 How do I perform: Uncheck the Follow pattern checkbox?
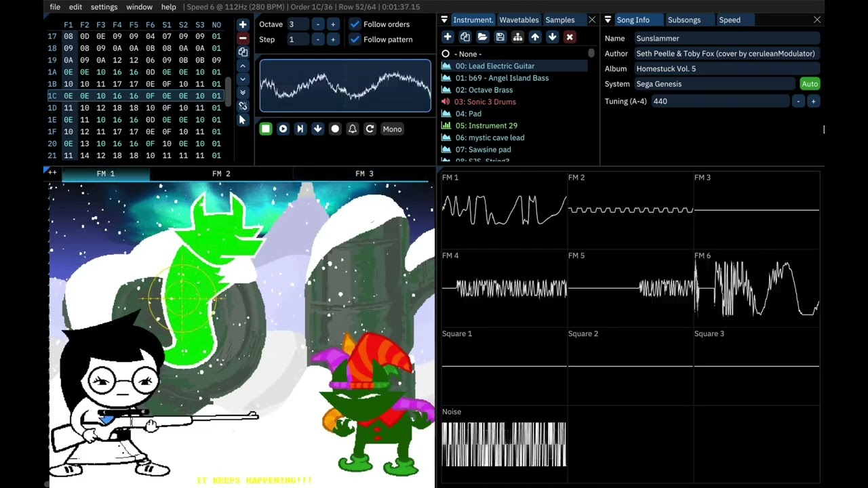[x=355, y=39]
